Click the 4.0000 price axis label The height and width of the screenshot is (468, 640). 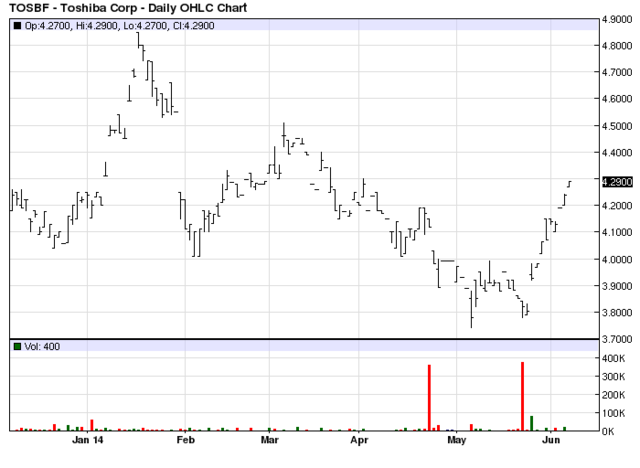pyautogui.click(x=617, y=260)
